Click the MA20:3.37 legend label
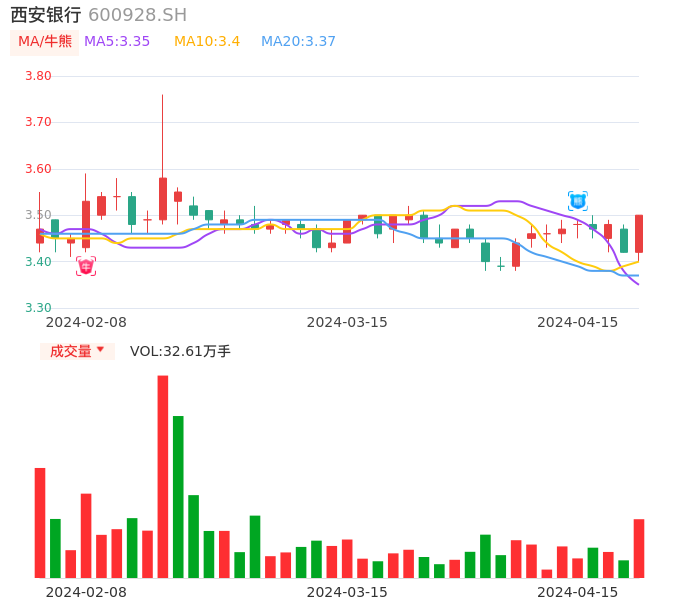Screen dimensions: 686x606 tap(298, 42)
